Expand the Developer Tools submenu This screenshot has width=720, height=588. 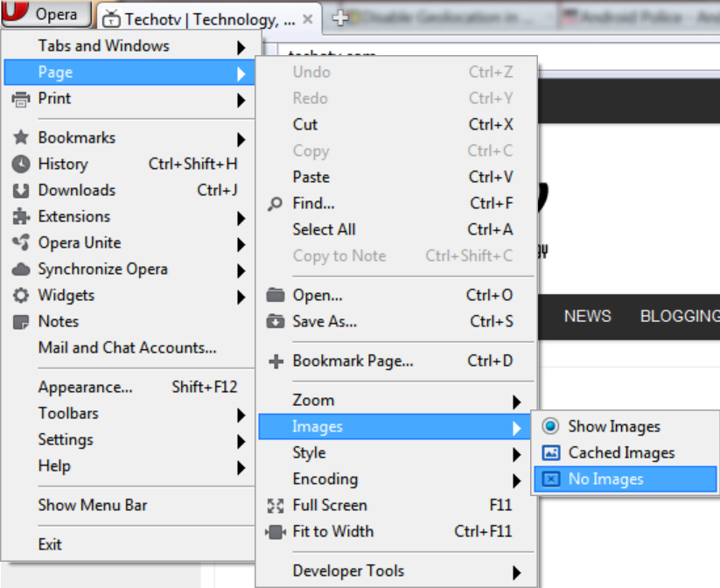(x=397, y=571)
